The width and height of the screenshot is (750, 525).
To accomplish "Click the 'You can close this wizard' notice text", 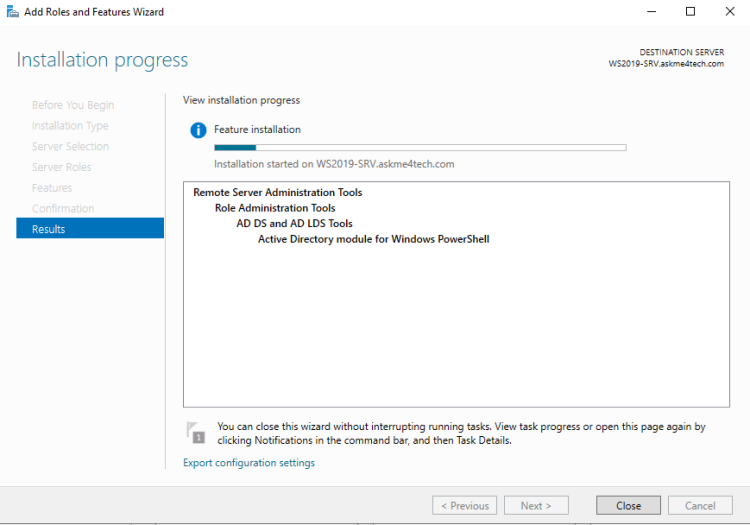I will [x=462, y=433].
